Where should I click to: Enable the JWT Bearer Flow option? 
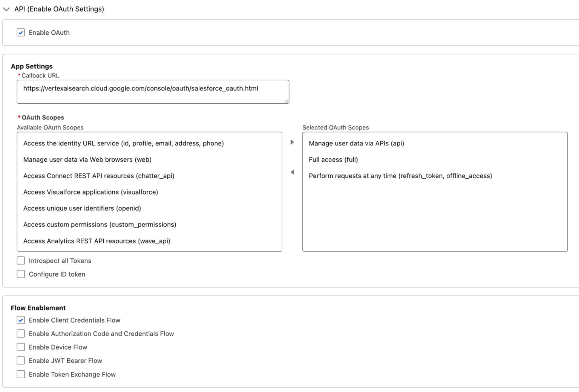coord(21,361)
